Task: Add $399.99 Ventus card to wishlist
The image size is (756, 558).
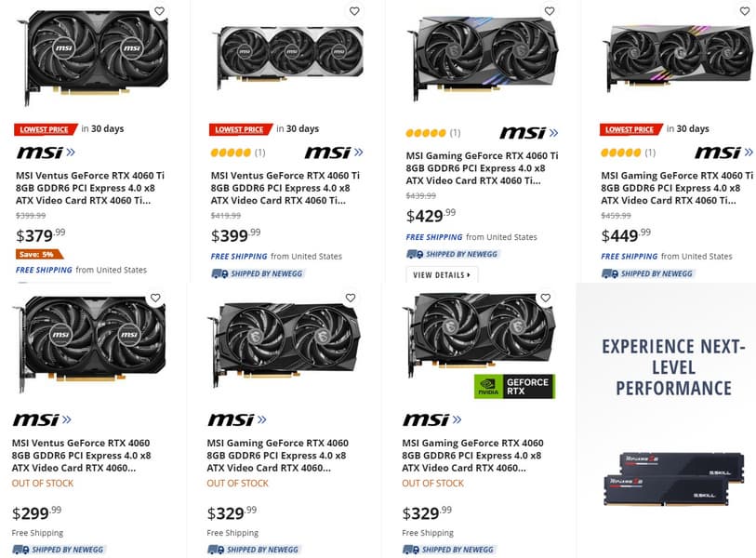Action: coord(354,12)
